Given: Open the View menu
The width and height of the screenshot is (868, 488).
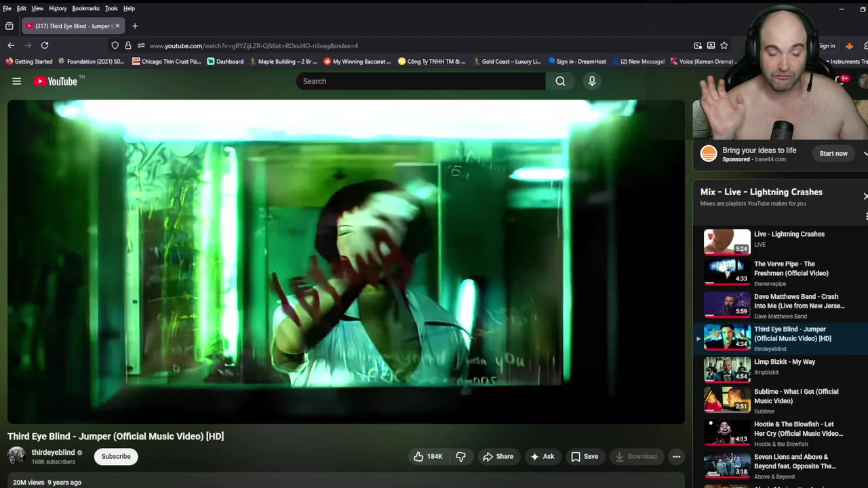Looking at the screenshot, I should [x=37, y=8].
